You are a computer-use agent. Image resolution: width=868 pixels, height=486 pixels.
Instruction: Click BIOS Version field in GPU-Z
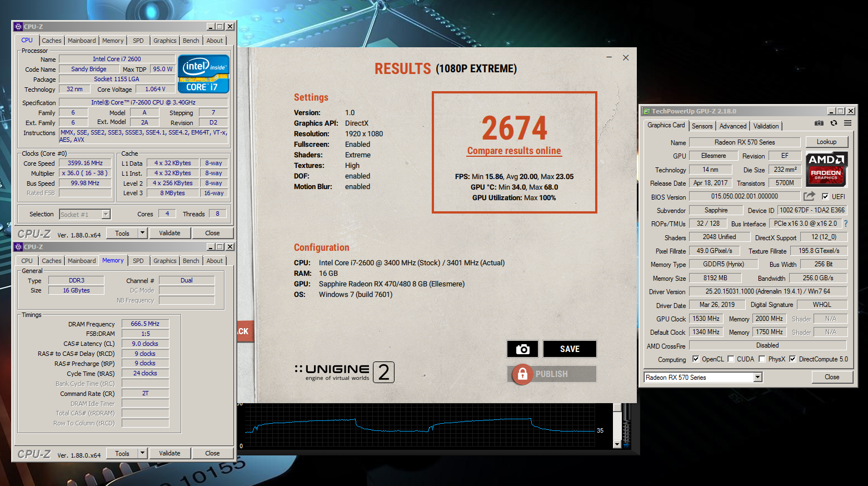pyautogui.click(x=745, y=196)
